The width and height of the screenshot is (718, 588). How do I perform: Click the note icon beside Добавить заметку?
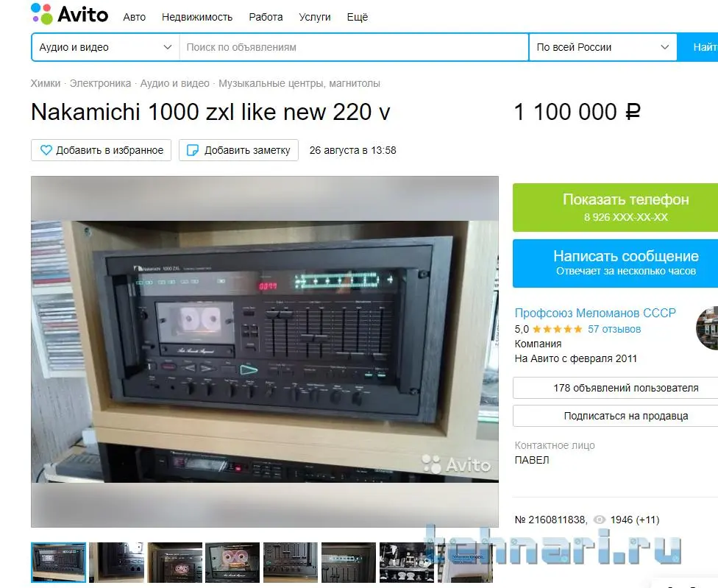[193, 150]
